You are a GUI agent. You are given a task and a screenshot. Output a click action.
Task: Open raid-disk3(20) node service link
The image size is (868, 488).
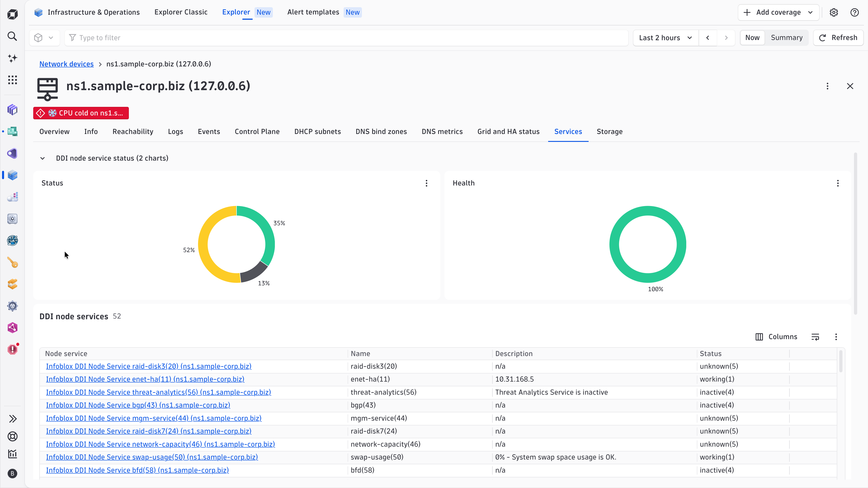[x=149, y=366]
